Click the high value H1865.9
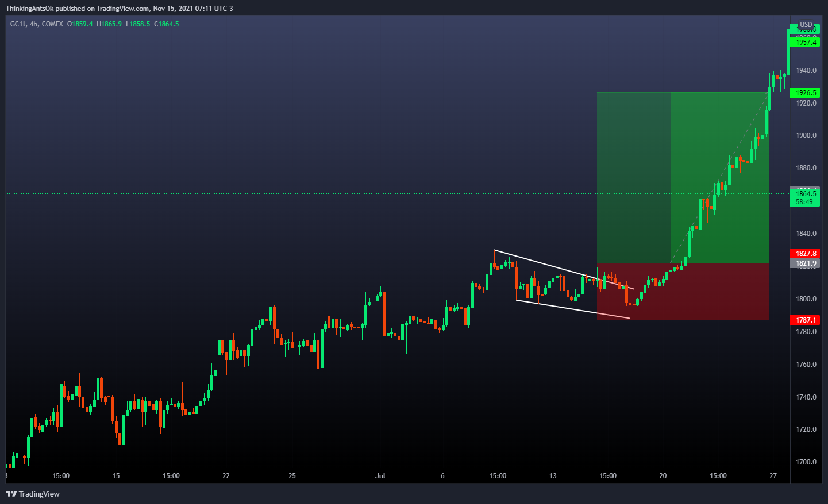This screenshot has width=828, height=504. (109, 24)
